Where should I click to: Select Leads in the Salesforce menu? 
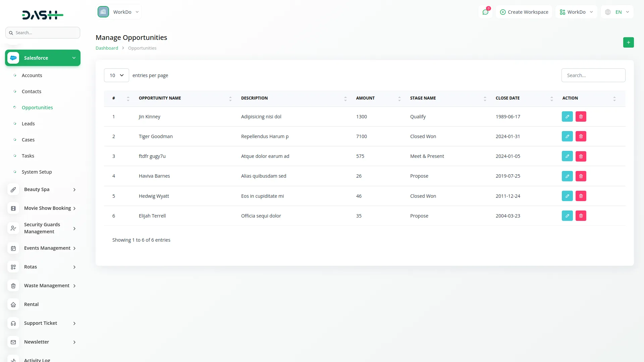[x=28, y=123]
